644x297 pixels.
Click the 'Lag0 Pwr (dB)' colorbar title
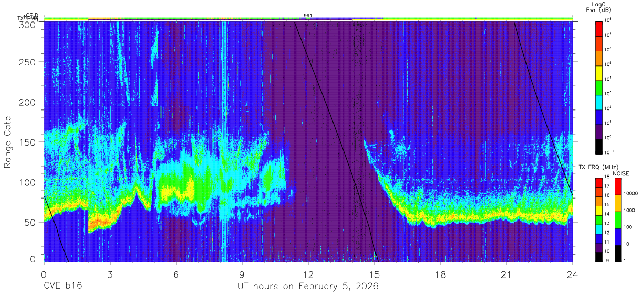tap(599, 7)
